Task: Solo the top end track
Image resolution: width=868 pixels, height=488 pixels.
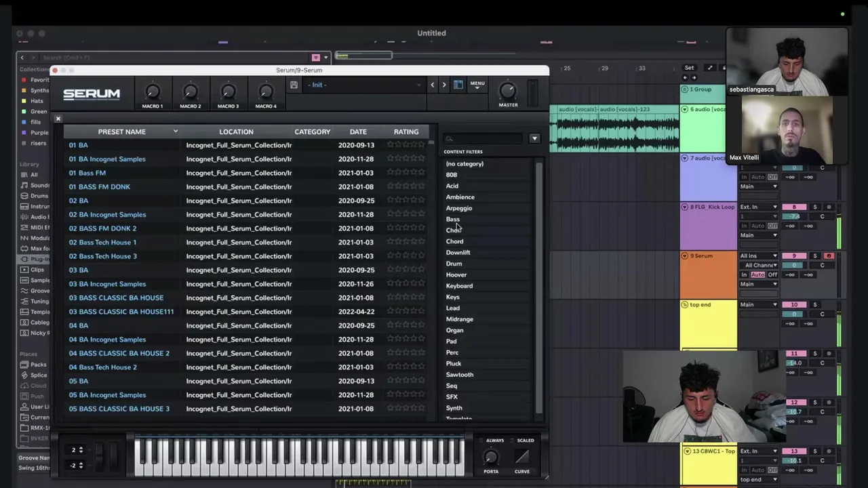Action: tap(815, 304)
